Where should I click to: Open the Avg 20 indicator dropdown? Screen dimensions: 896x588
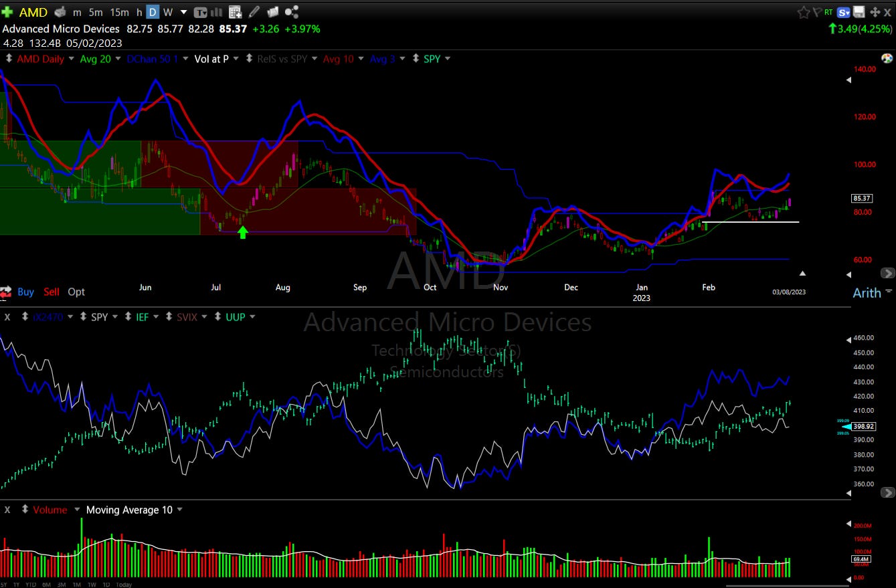[118, 59]
